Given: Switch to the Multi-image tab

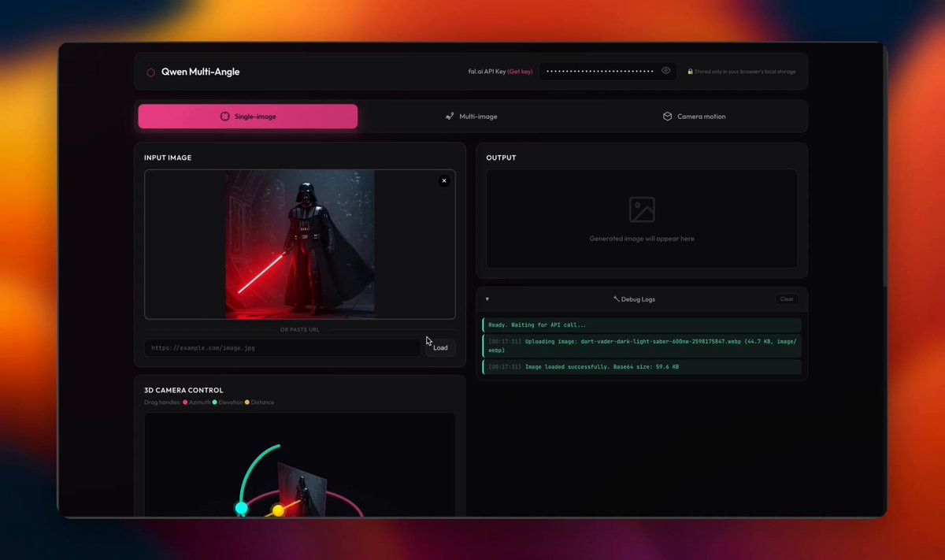Looking at the screenshot, I should click(x=471, y=117).
